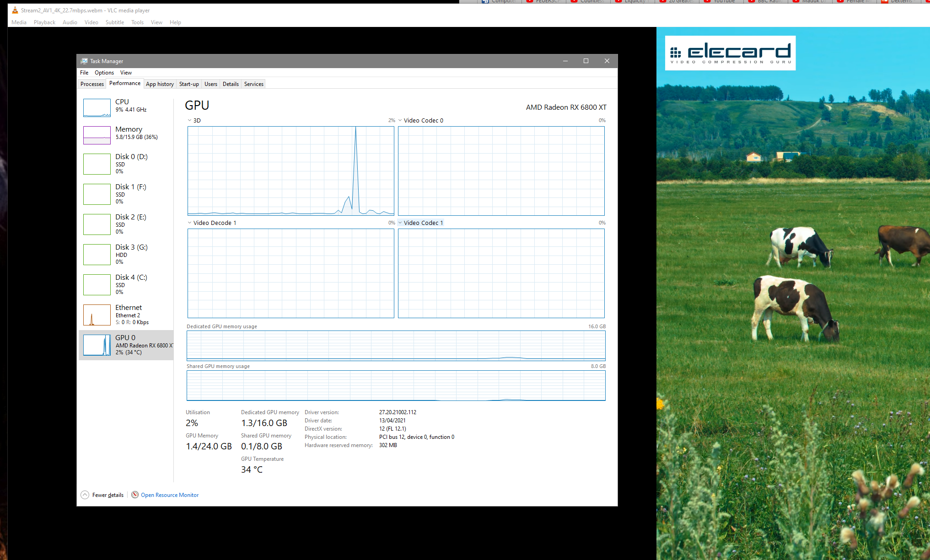Image resolution: width=930 pixels, height=560 pixels.
Task: Open the Options menu in Task Manager
Action: point(104,73)
